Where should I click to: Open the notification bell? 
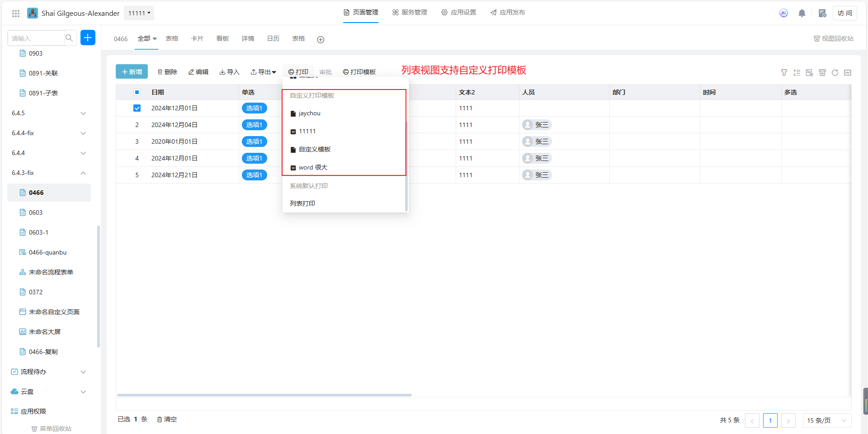(802, 13)
